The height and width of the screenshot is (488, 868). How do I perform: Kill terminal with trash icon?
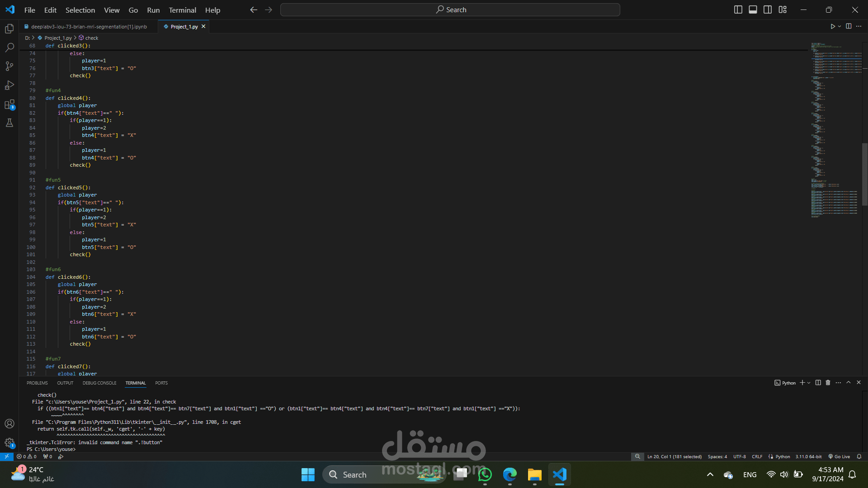pyautogui.click(x=828, y=383)
